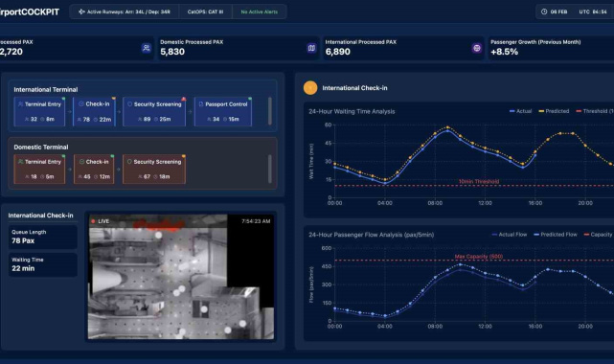Open Domestic Security Screening stage card
The width and height of the screenshot is (614, 364).
pos(154,170)
